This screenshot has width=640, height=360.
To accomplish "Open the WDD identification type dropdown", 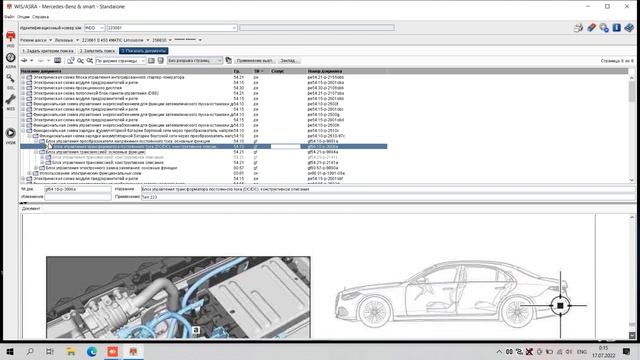I will coord(102,28).
